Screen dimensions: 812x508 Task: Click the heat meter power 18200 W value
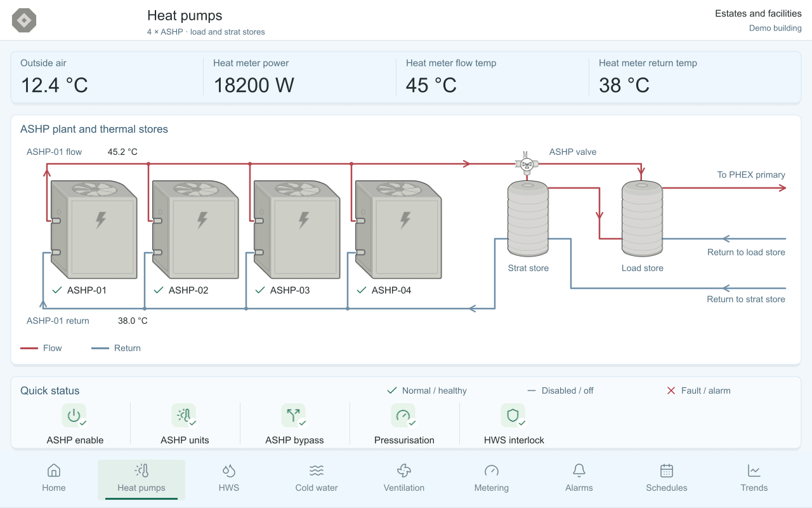pyautogui.click(x=254, y=85)
